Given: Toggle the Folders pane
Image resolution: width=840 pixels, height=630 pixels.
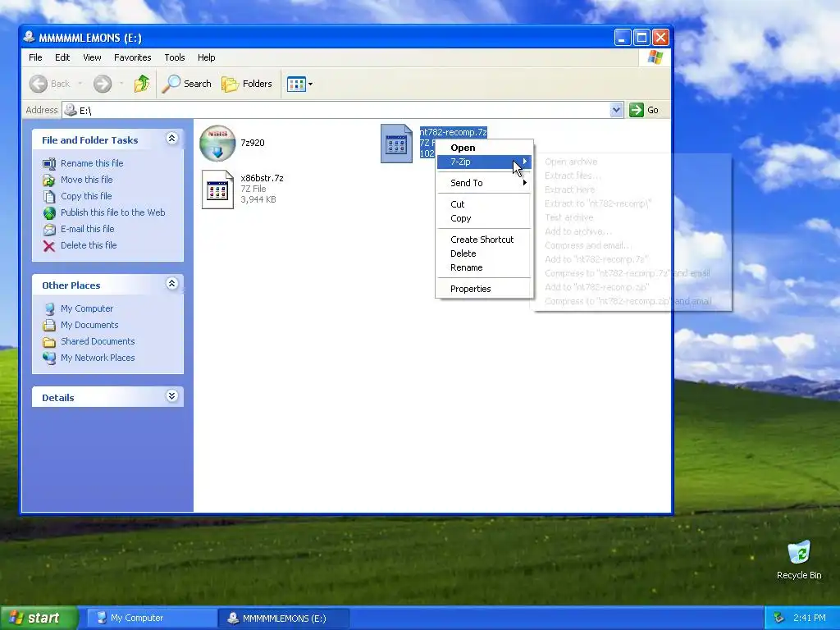Looking at the screenshot, I should coord(247,84).
